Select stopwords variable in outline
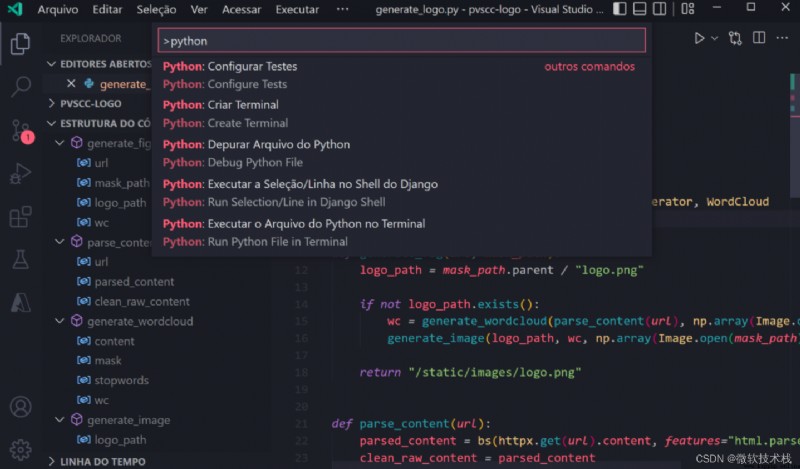 (x=121, y=380)
